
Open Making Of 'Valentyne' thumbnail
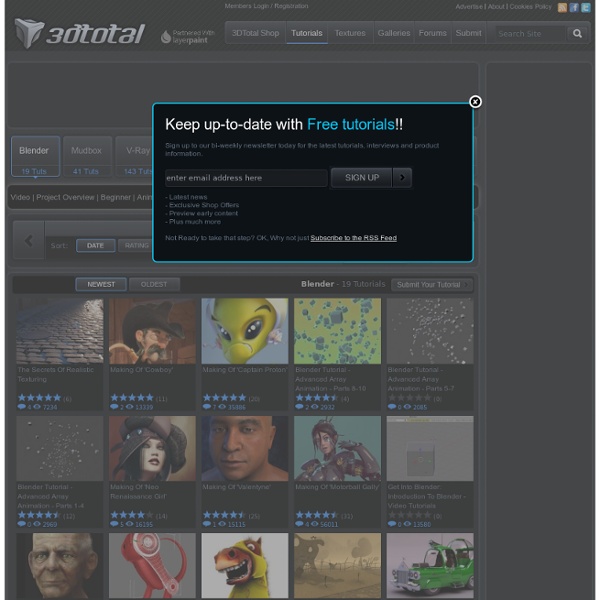tap(245, 448)
